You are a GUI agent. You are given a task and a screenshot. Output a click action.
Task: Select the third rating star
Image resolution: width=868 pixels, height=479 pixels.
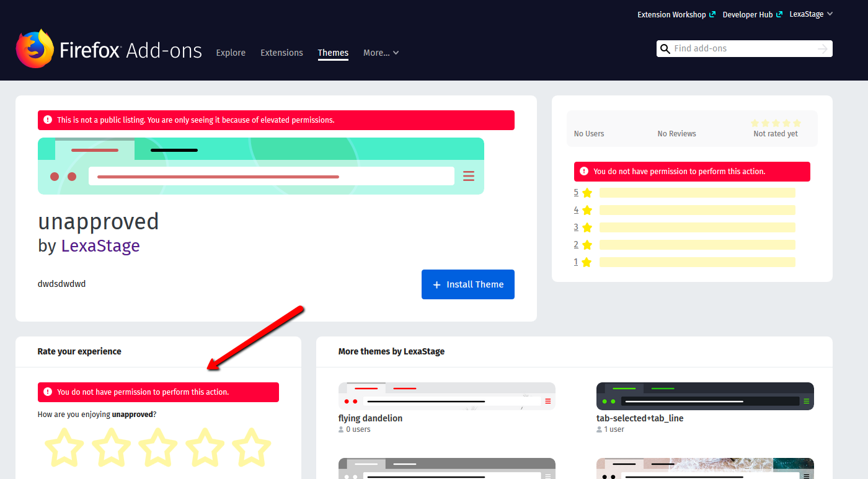[x=158, y=447]
